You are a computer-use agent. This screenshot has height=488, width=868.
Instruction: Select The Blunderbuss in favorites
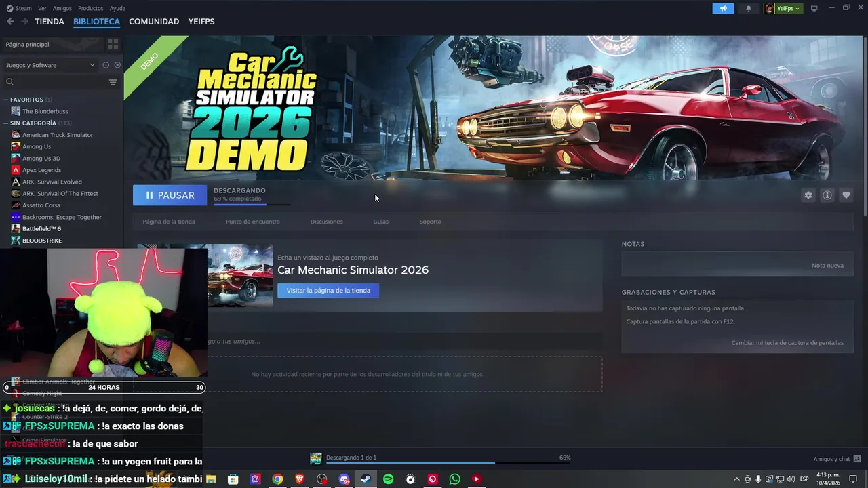point(45,111)
